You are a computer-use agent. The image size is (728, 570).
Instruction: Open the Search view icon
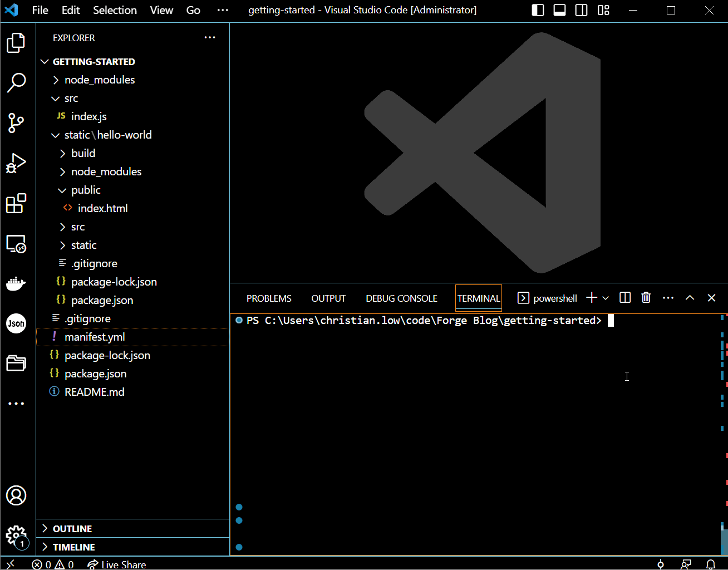16,83
